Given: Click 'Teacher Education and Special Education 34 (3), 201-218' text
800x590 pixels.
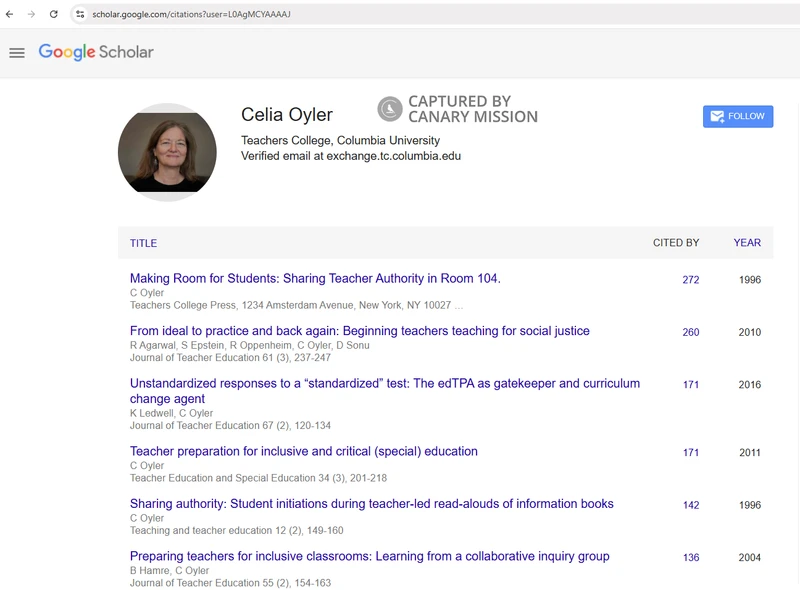Looking at the screenshot, I should pos(258,478).
